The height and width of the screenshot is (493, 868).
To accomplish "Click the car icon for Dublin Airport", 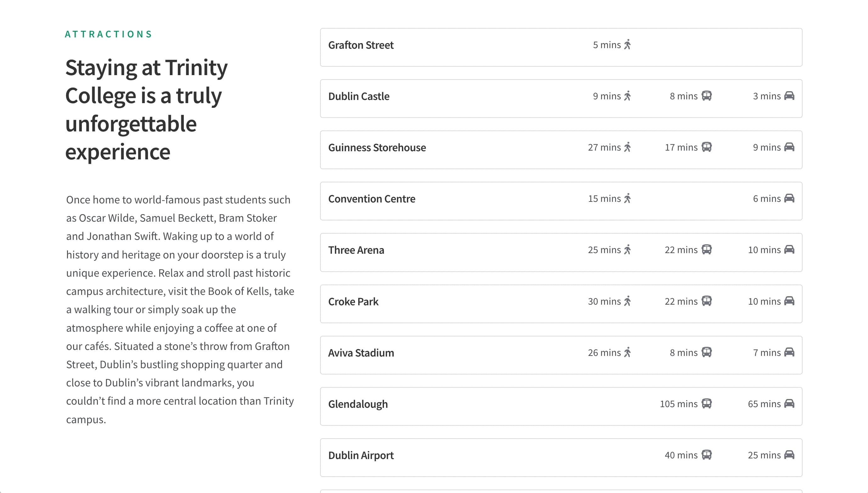I will (789, 455).
